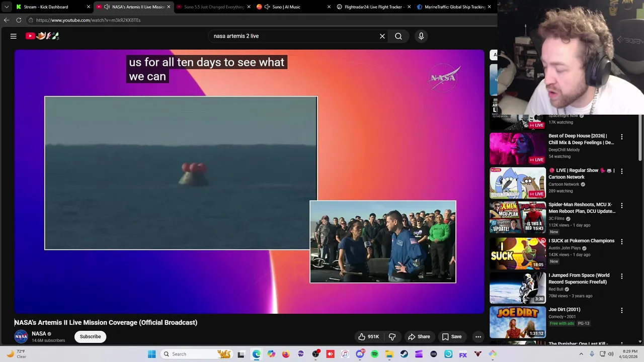Open the options menu for I Jumped From Space

tap(621, 277)
